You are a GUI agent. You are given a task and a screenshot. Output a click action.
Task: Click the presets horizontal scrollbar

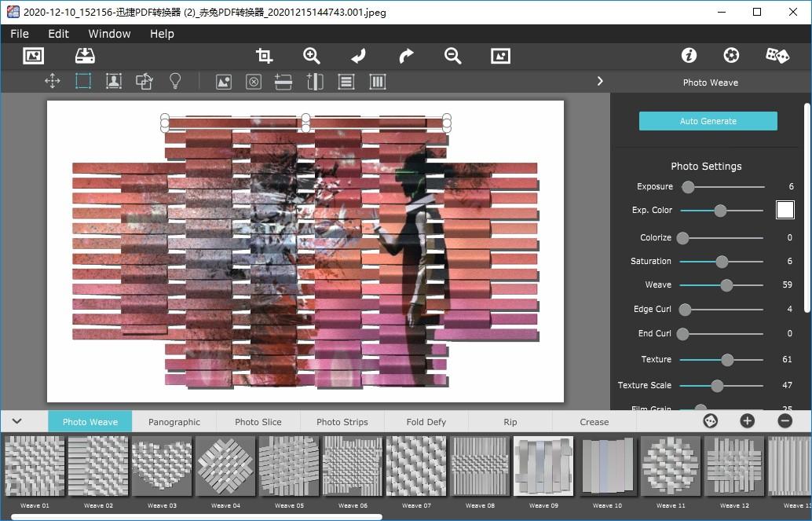coord(197,516)
